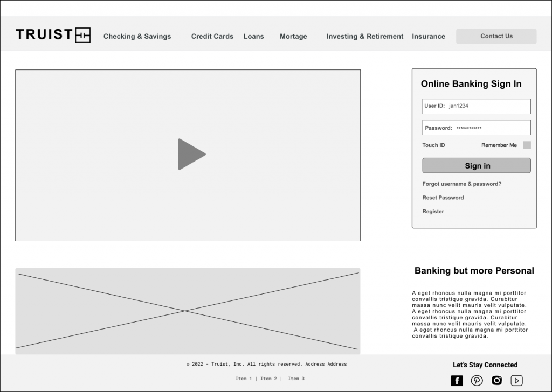The width and height of the screenshot is (552, 392).
Task: Open the Pinterest social icon
Action: [x=477, y=381]
